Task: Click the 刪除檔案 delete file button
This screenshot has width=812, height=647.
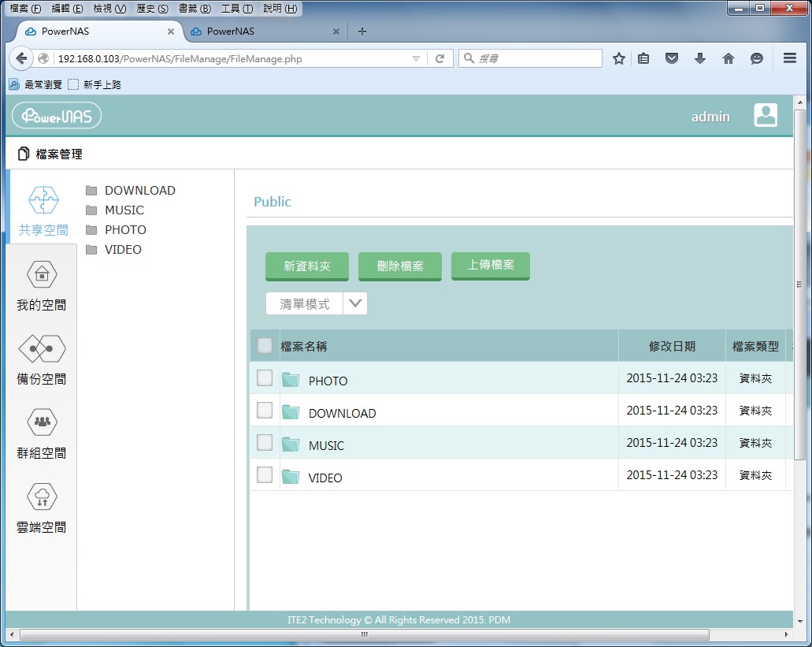Action: pos(400,266)
